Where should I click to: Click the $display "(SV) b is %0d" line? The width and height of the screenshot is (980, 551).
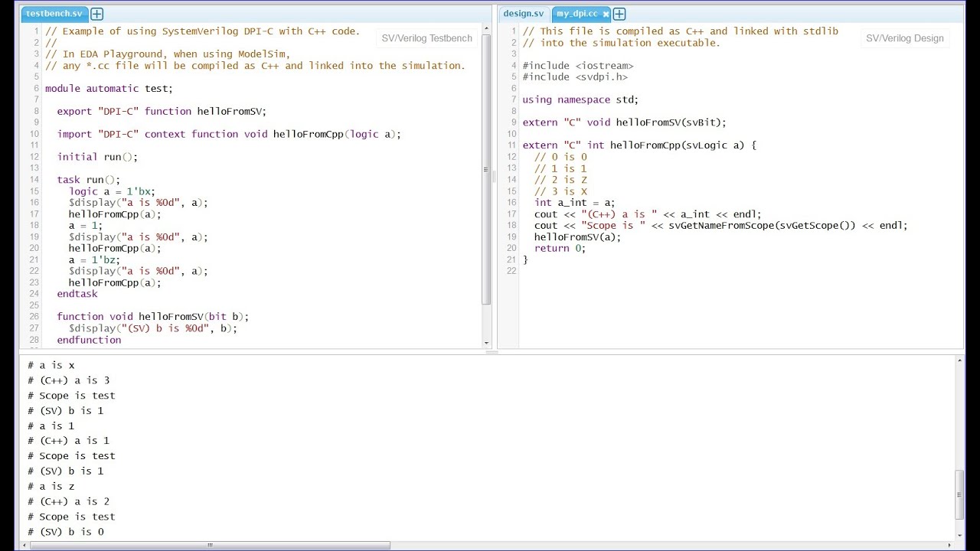(x=153, y=328)
